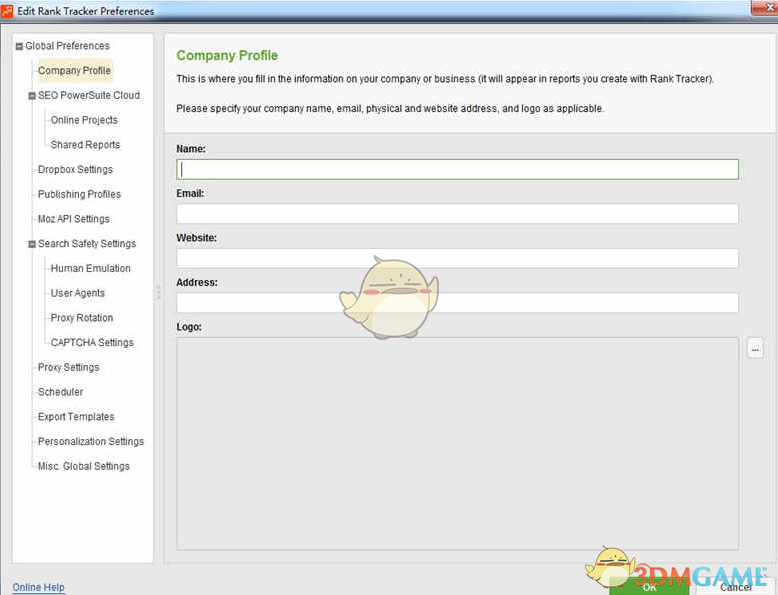Click the Cancel button
The width and height of the screenshot is (778, 595).
click(736, 588)
